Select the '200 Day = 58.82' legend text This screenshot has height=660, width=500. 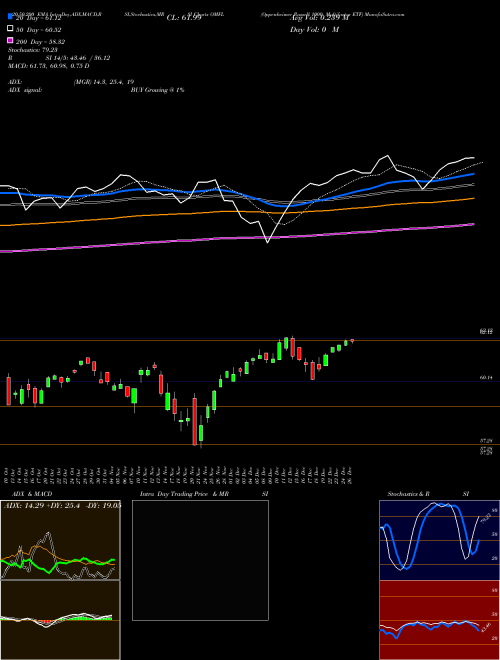pos(40,42)
